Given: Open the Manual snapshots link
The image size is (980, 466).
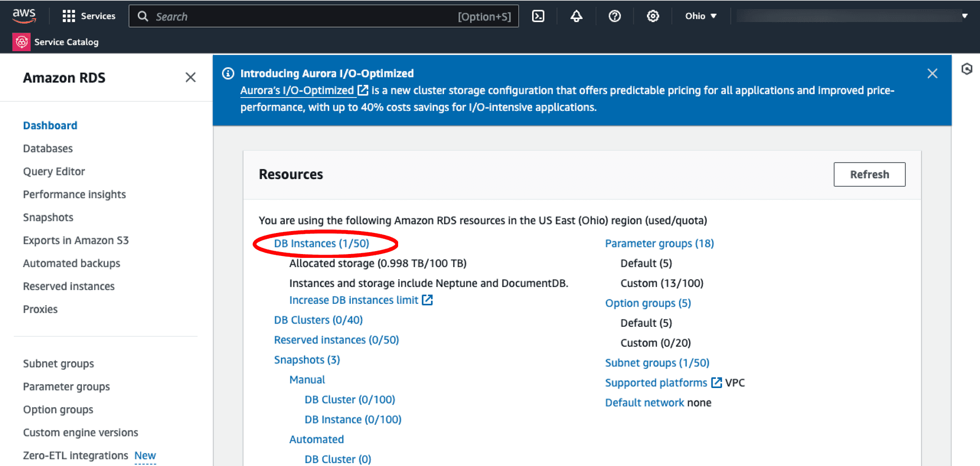Looking at the screenshot, I should [307, 379].
